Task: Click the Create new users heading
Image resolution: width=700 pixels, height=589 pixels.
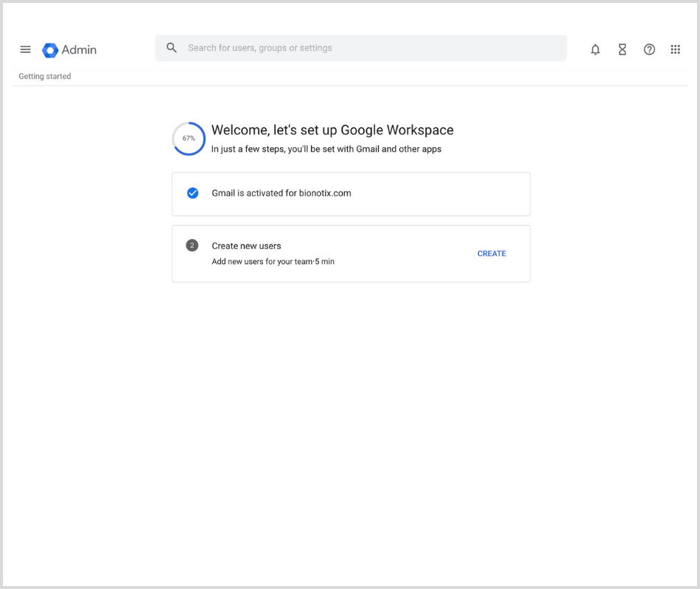Action: (246, 246)
